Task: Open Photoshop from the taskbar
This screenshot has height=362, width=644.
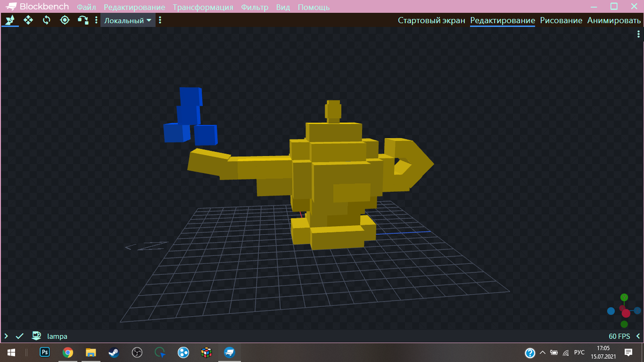Action: [45, 352]
